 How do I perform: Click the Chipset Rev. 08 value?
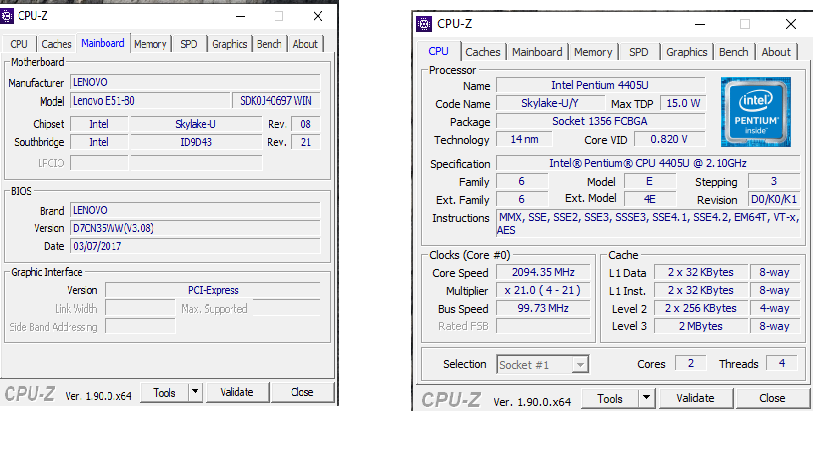click(x=305, y=124)
